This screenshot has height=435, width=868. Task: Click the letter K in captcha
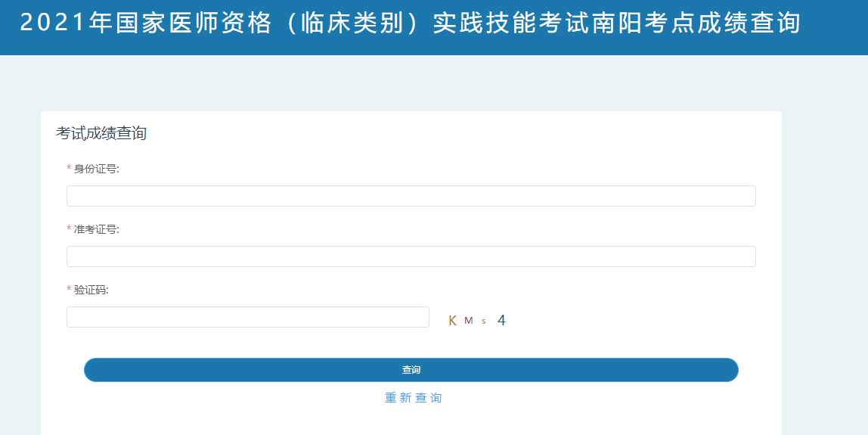452,321
